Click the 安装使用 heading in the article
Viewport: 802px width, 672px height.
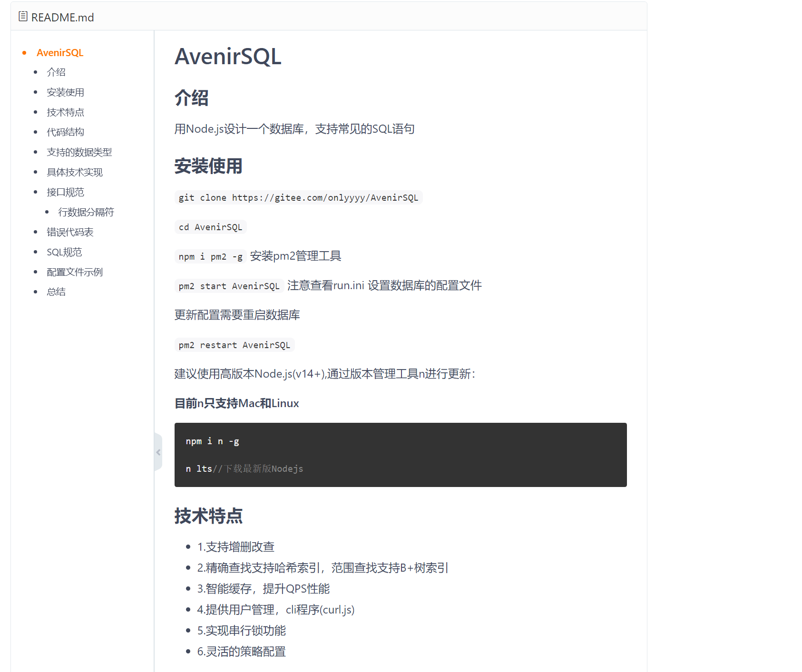(208, 166)
